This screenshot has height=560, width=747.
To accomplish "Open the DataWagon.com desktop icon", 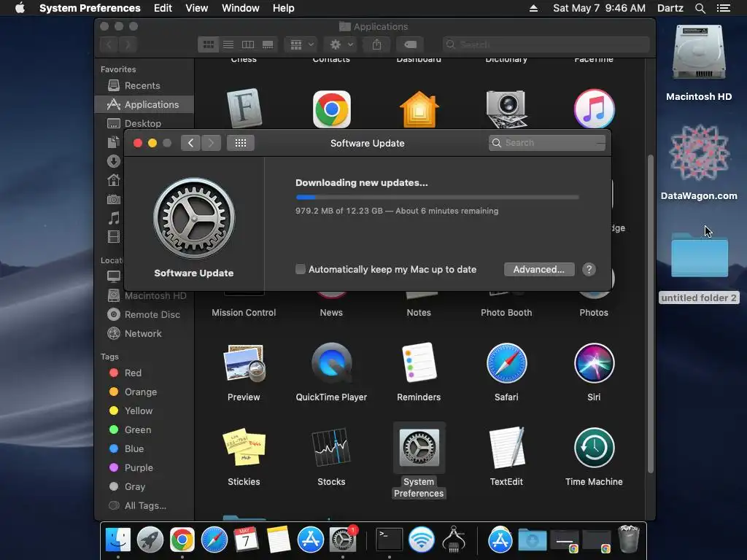I will click(699, 153).
